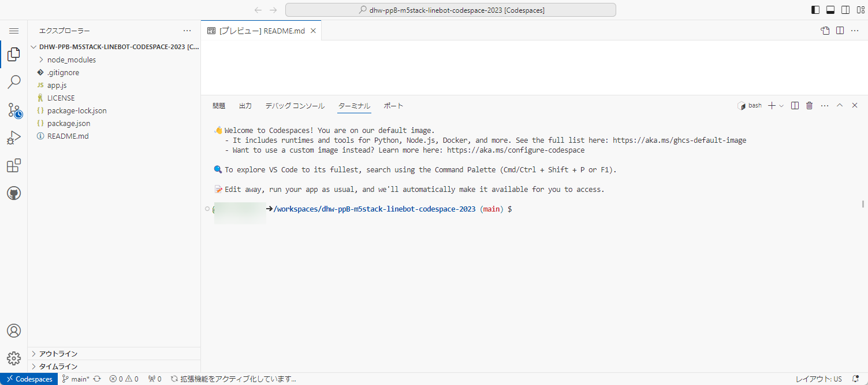
Task: Select the bash terminal label
Action: [750, 106]
